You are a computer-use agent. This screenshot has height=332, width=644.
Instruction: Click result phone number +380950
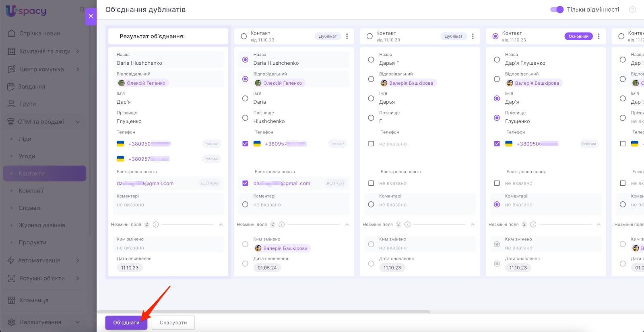click(149, 144)
